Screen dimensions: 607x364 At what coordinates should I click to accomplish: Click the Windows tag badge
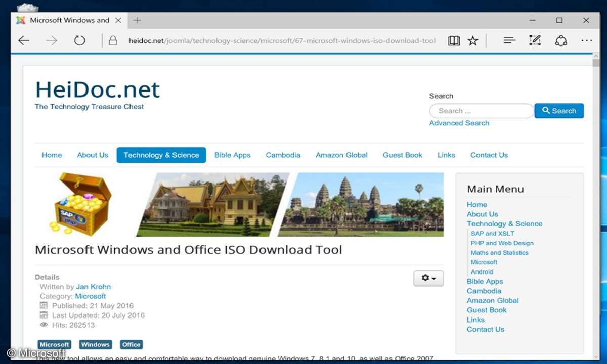95,344
